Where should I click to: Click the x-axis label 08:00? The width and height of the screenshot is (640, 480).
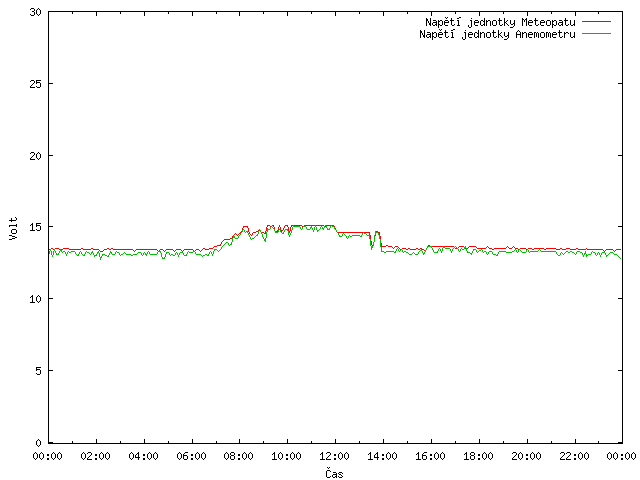[x=239, y=456]
